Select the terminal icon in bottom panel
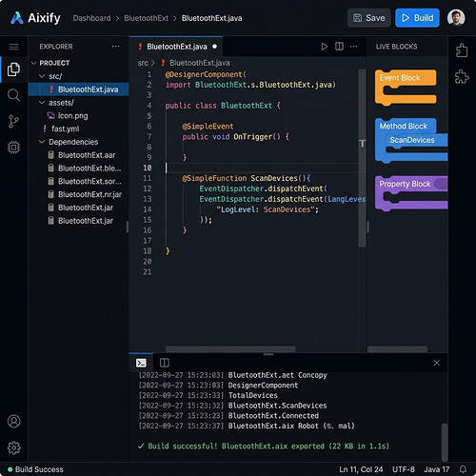This screenshot has width=476, height=476. click(x=141, y=363)
